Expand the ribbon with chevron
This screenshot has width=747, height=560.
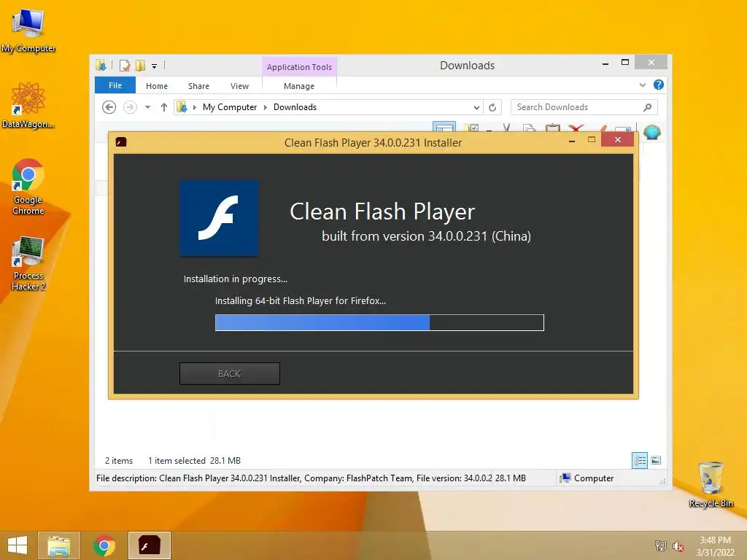pyautogui.click(x=642, y=85)
